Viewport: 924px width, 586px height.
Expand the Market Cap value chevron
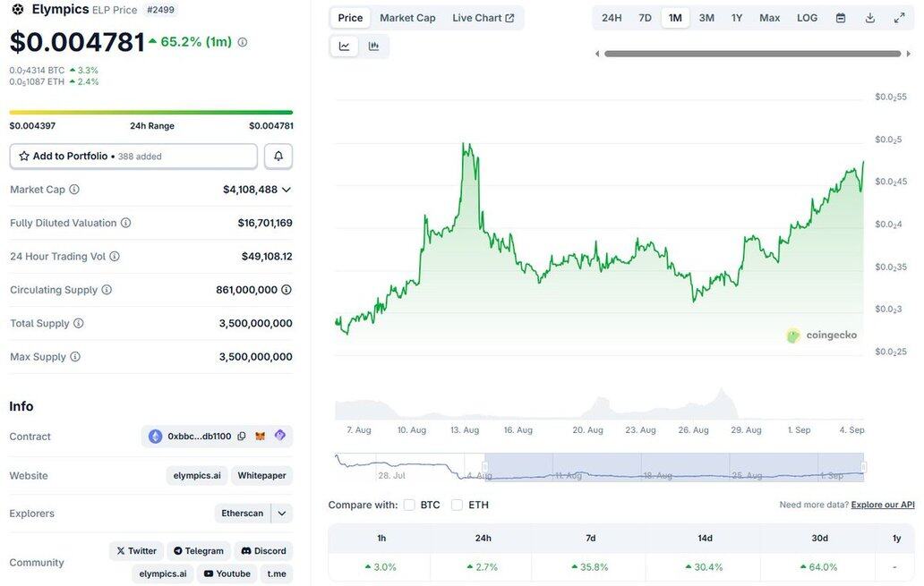pos(287,190)
